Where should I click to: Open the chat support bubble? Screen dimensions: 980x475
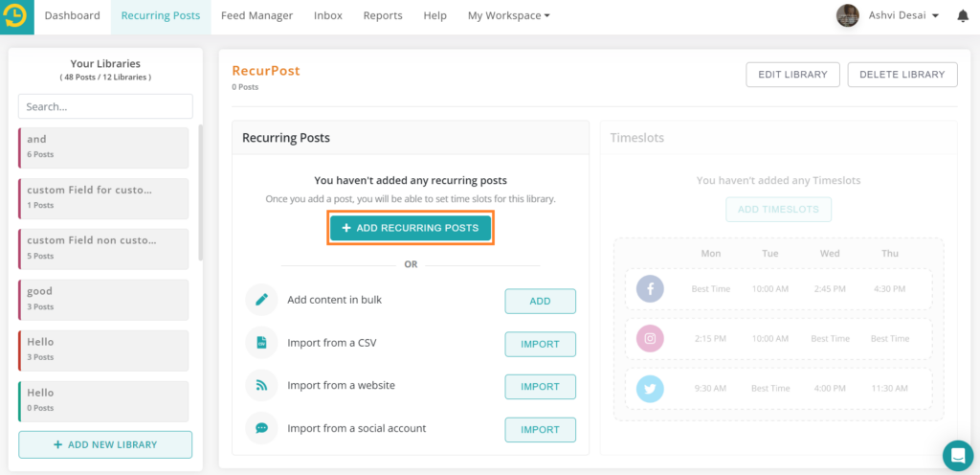958,456
